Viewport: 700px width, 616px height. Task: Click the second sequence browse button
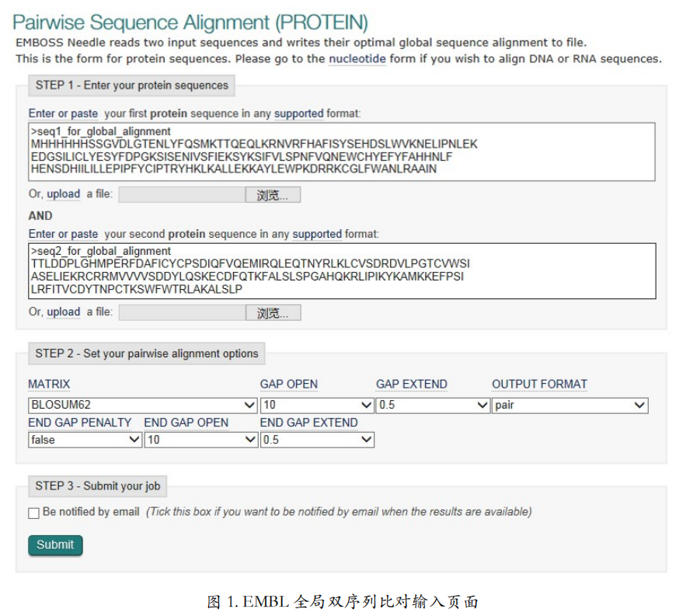coord(273,312)
